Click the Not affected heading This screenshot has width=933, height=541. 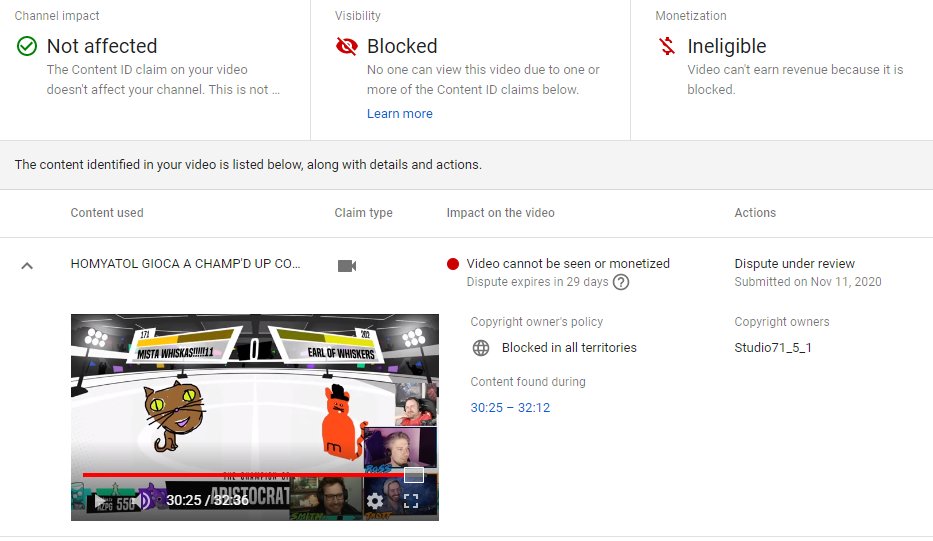coord(102,46)
